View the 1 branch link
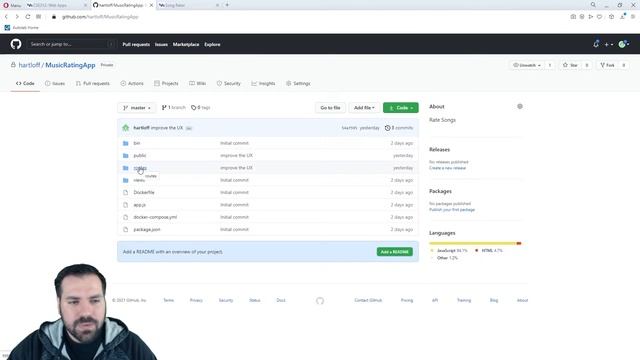Viewport: 640px width, 360px height. click(173, 108)
